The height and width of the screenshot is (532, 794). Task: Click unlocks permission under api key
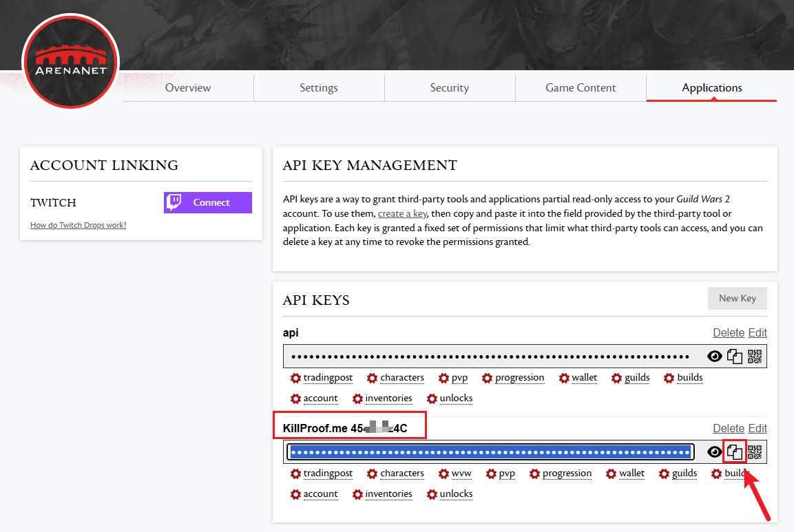450,398
